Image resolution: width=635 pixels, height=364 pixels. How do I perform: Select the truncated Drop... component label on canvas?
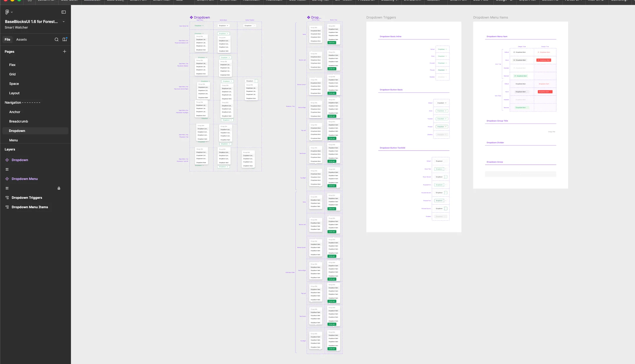click(316, 17)
